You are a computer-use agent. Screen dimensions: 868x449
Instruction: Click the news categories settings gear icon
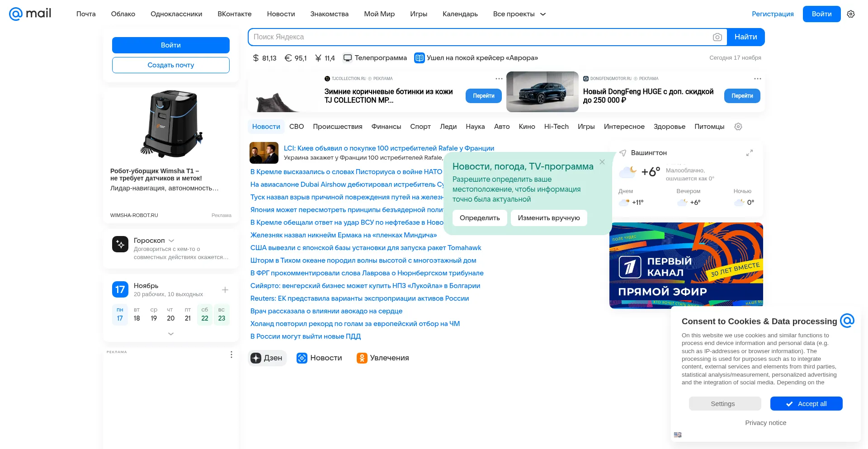(738, 127)
